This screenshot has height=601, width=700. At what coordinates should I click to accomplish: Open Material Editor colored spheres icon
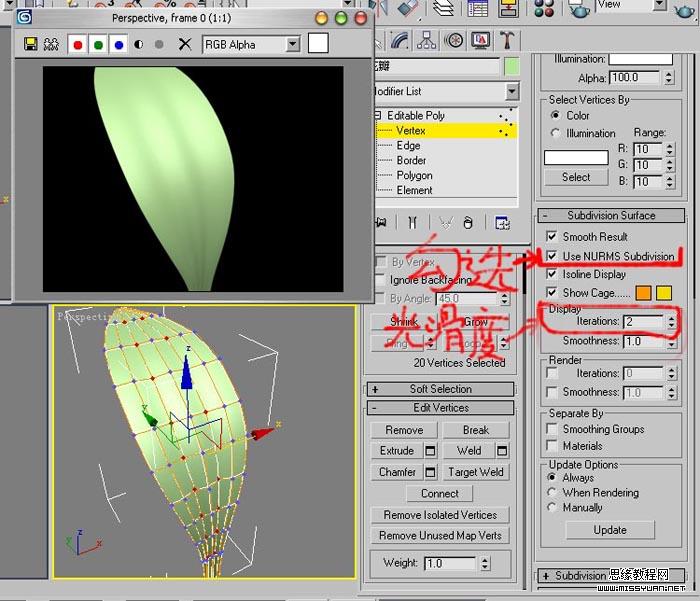pyautogui.click(x=544, y=8)
